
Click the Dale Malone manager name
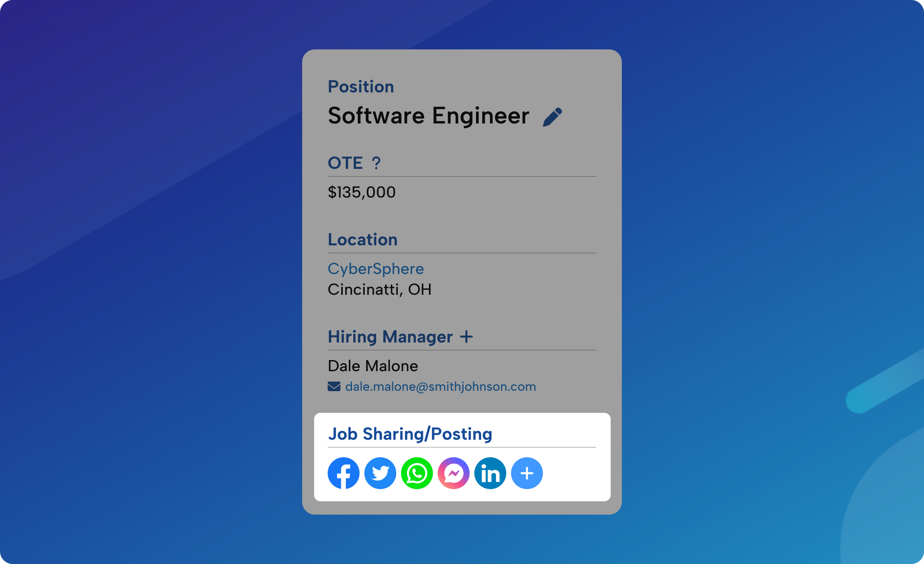click(373, 366)
